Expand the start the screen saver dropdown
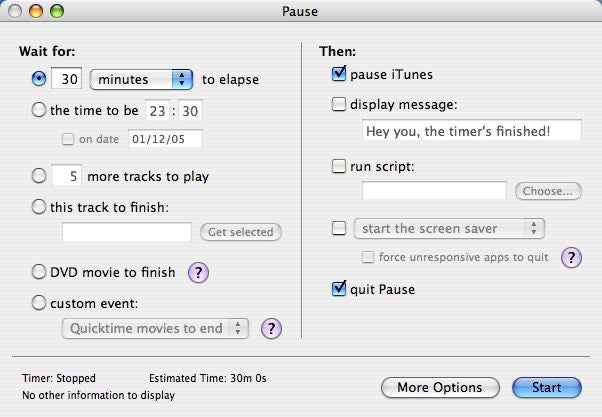Screen dimensions: 602x417 pos(449,228)
